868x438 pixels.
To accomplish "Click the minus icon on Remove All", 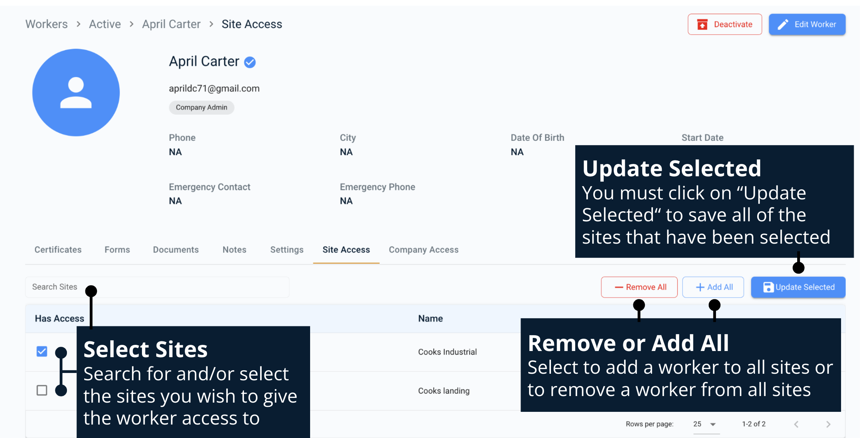I will (x=619, y=287).
